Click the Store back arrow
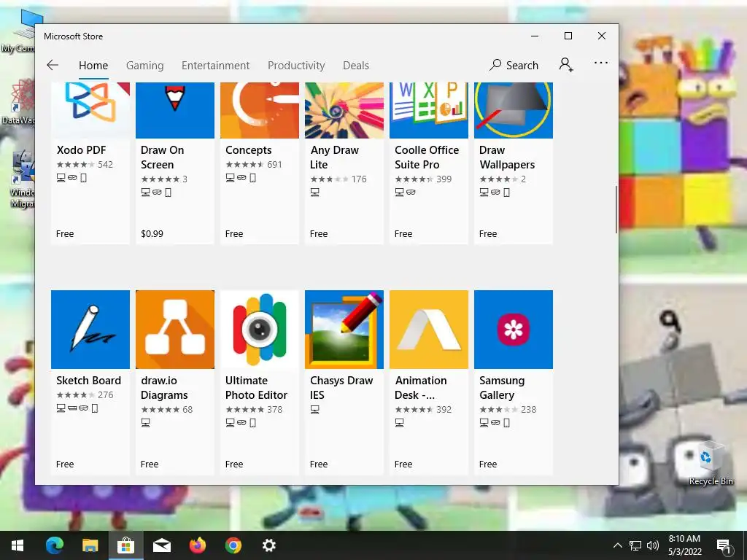The width and height of the screenshot is (747, 560). point(53,65)
